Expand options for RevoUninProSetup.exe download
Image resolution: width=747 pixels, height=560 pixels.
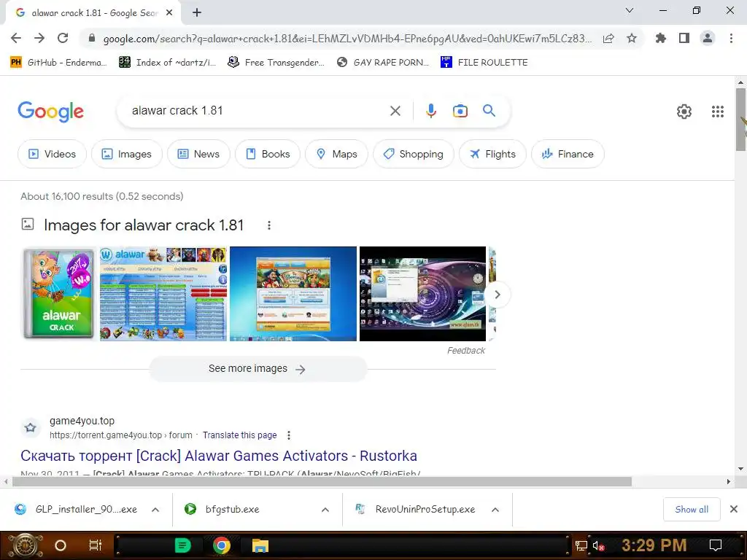pos(495,510)
